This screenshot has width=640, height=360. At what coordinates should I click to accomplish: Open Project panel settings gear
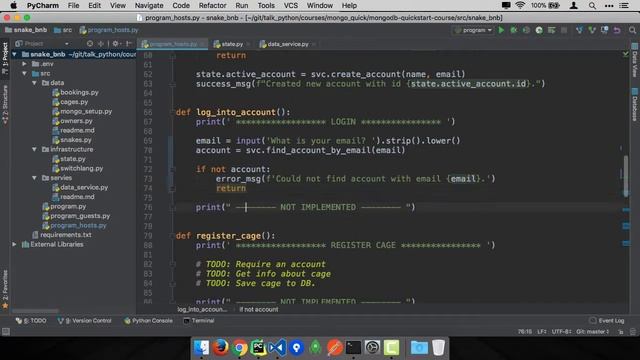(116, 44)
